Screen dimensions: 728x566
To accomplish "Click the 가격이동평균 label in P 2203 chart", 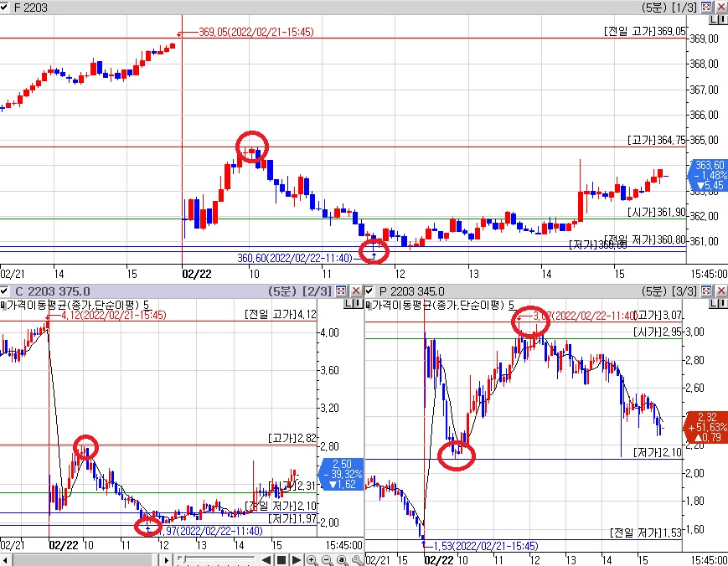I will [443, 305].
